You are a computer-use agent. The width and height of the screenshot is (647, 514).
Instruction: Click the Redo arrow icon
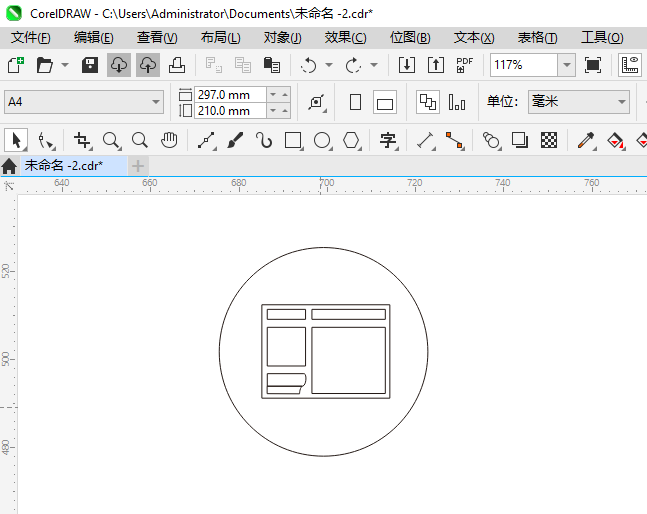point(353,65)
